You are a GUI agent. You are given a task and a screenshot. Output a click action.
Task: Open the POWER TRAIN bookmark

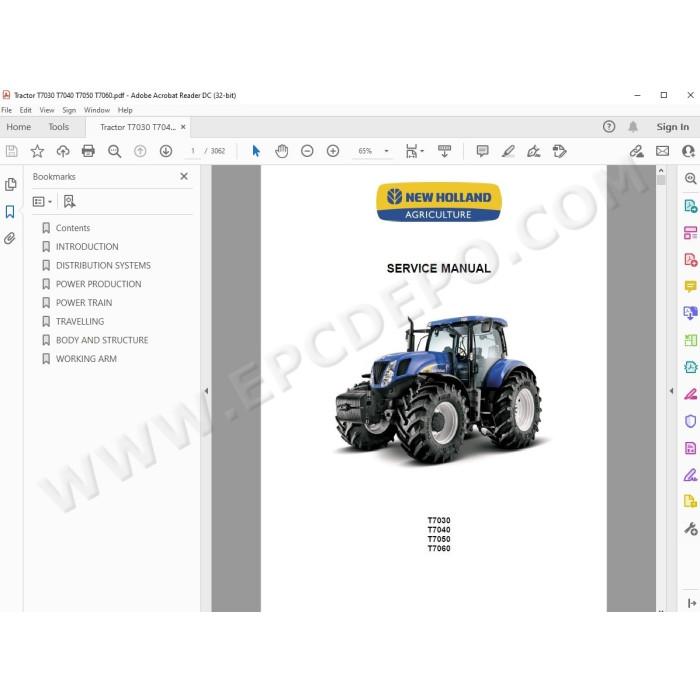[x=84, y=303]
